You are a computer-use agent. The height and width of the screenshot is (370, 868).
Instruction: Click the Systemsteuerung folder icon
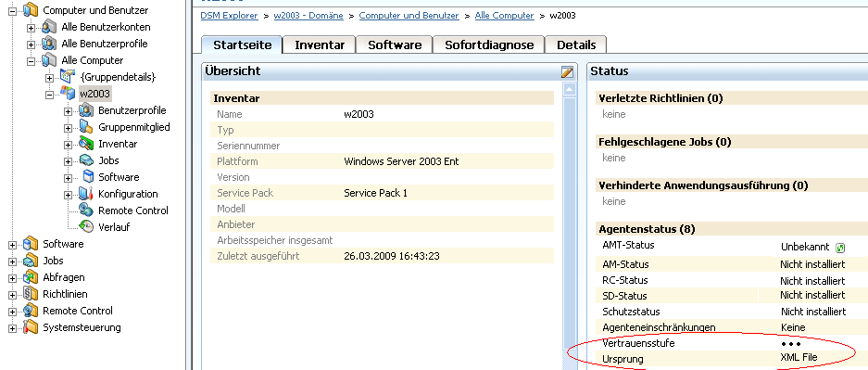31,326
